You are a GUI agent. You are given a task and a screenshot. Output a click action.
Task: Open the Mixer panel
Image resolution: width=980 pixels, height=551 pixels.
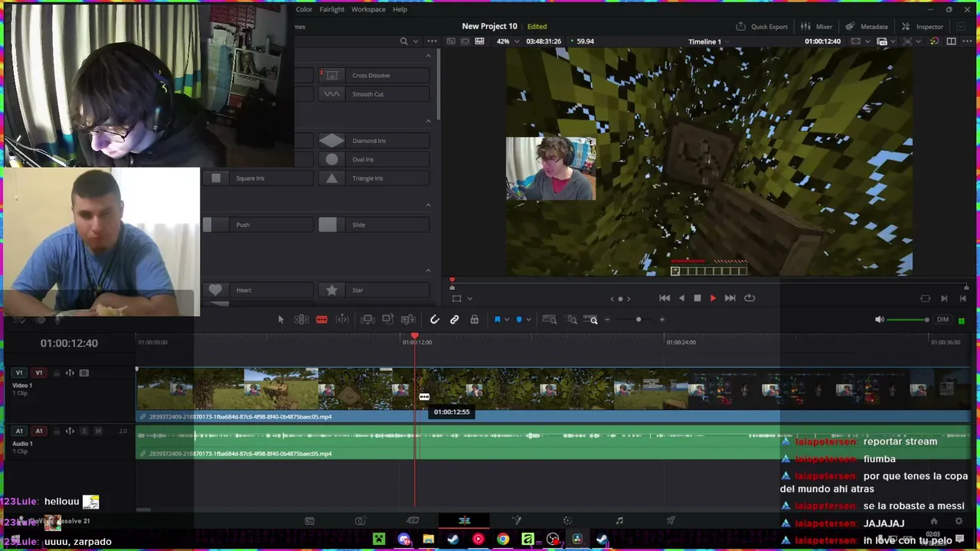click(817, 27)
